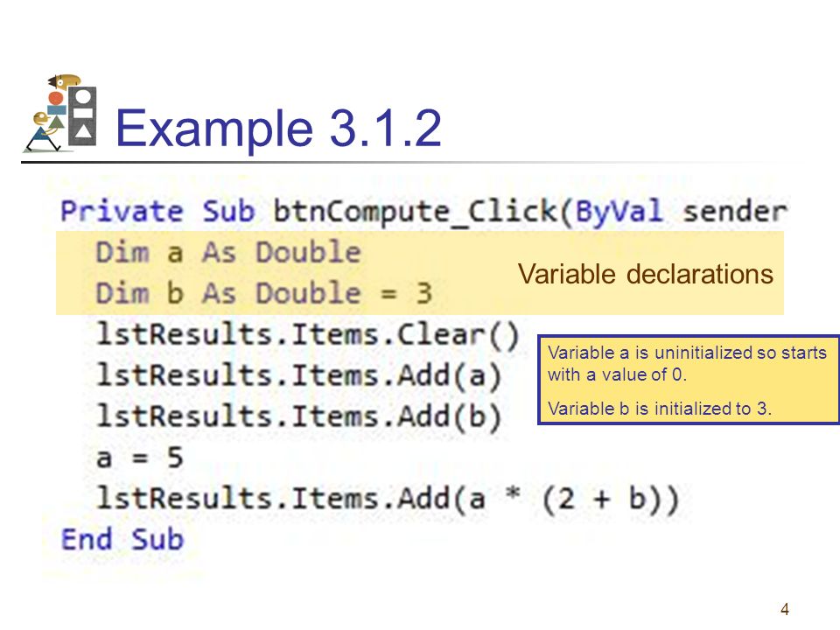
Task: Click the 'Variable declarations' label
Action: click(x=646, y=274)
